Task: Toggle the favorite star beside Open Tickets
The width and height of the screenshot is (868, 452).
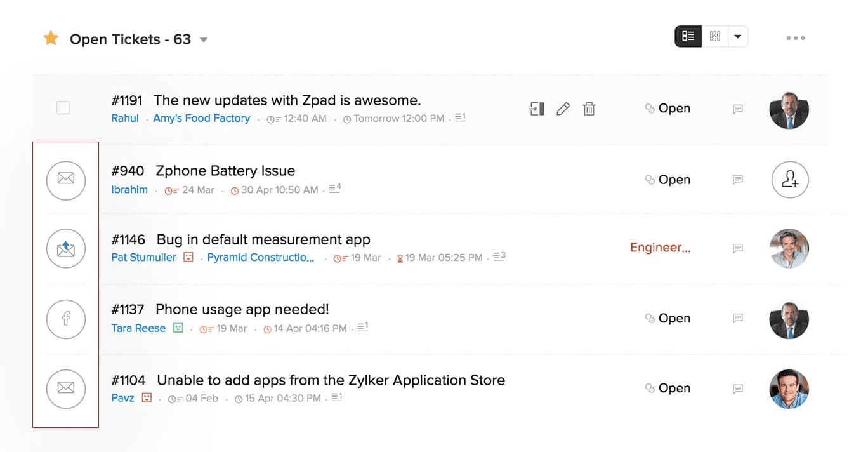Action: [51, 39]
